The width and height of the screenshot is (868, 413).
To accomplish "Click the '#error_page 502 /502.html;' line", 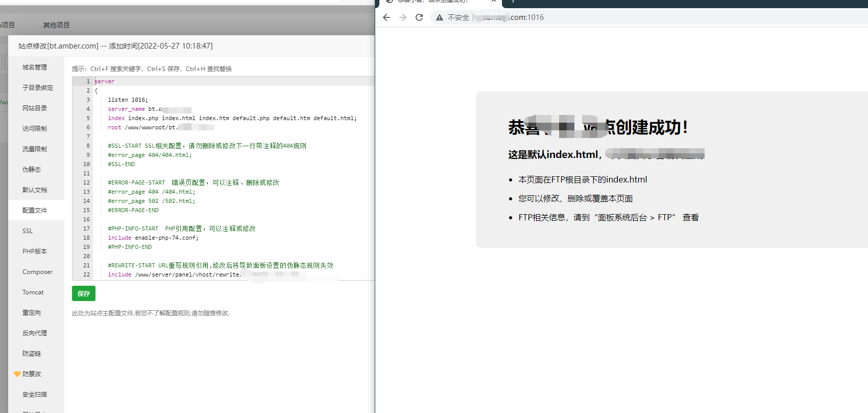I will point(151,201).
